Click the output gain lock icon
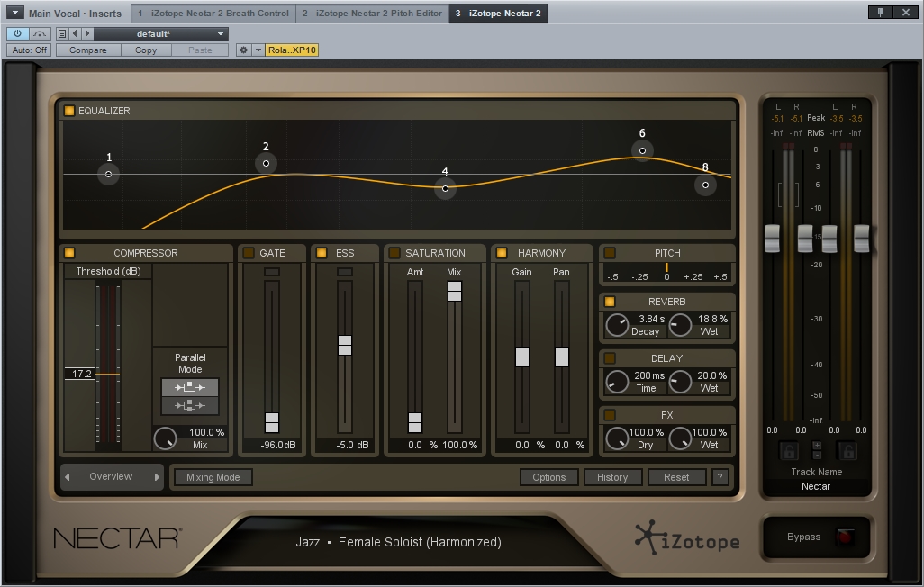Image resolution: width=924 pixels, height=587 pixels. tap(848, 451)
